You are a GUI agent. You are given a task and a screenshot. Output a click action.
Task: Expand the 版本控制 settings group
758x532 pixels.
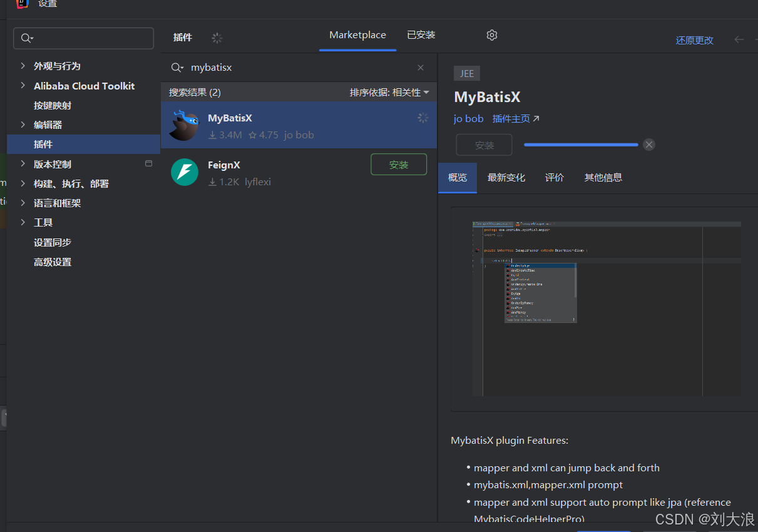point(23,164)
